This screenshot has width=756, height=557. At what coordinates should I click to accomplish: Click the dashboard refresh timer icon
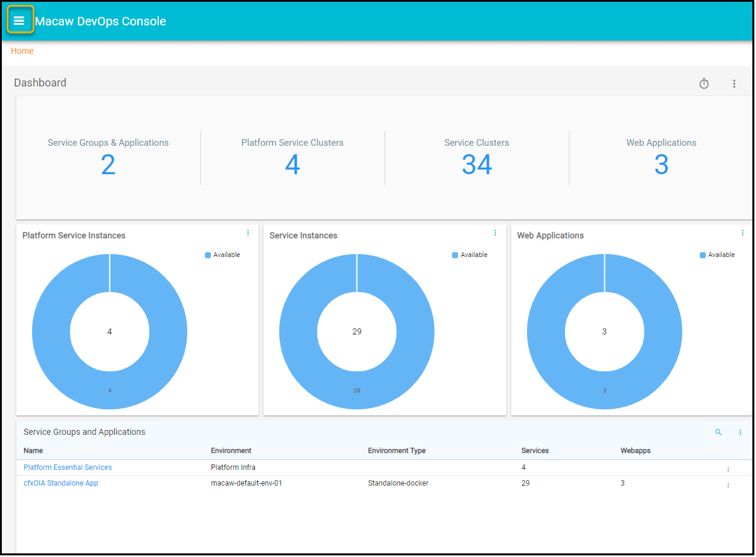[704, 84]
